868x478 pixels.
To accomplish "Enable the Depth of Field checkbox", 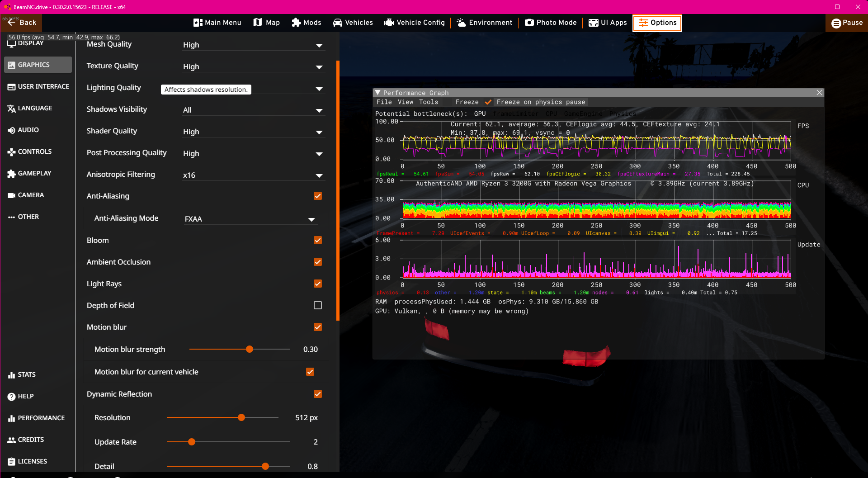I will 318,305.
